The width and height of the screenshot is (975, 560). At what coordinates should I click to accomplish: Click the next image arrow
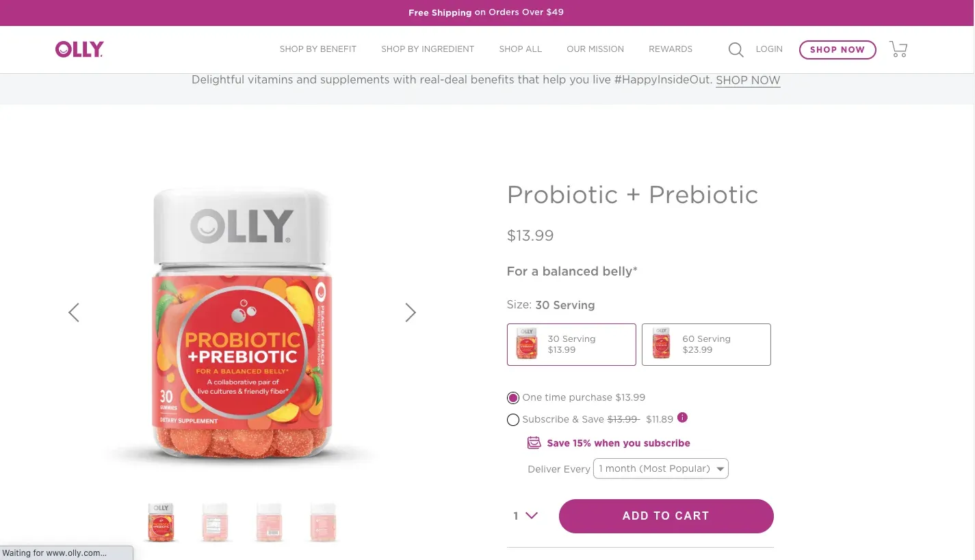point(411,312)
